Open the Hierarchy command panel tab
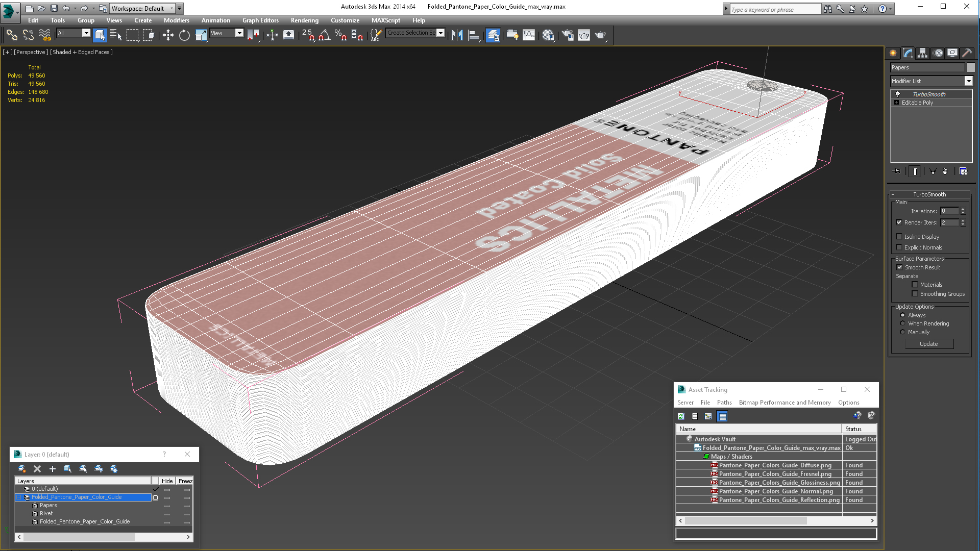Screen dimensions: 980x551 click(922, 53)
